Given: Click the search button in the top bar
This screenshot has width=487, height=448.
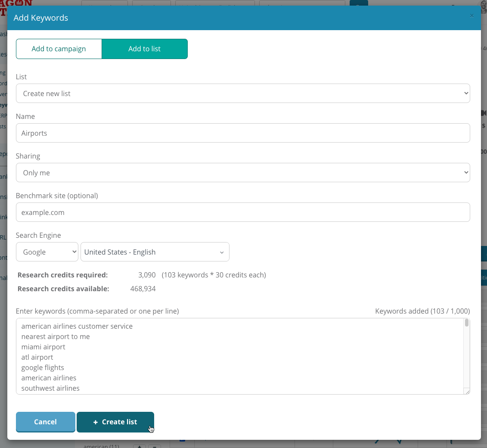Looking at the screenshot, I should pyautogui.click(x=359, y=3).
